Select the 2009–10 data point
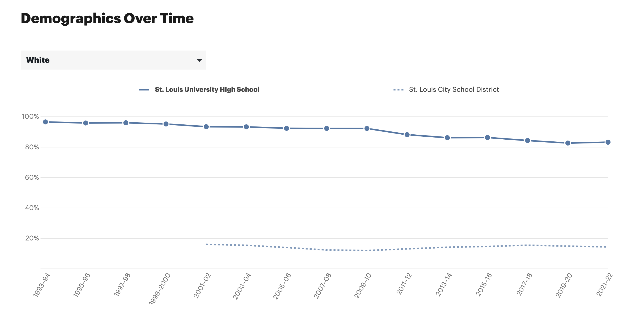The image size is (644, 320). [367, 128]
